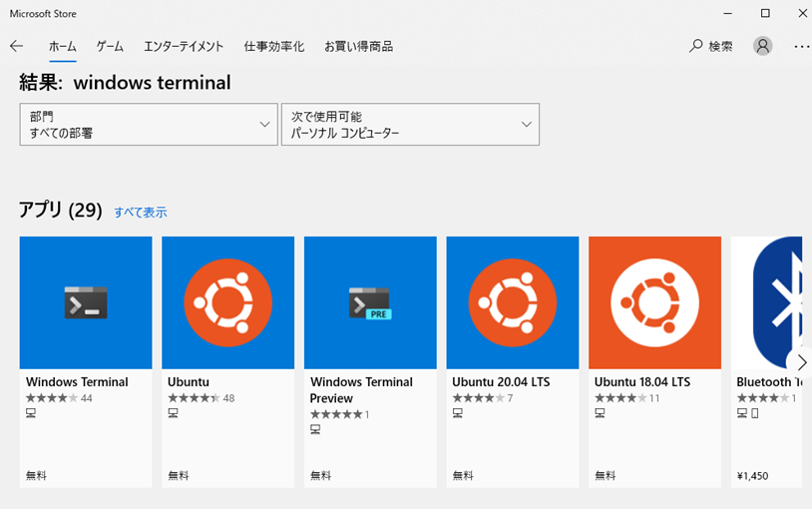
Task: Click star rating of Windows Terminal Preview
Action: pyautogui.click(x=336, y=414)
